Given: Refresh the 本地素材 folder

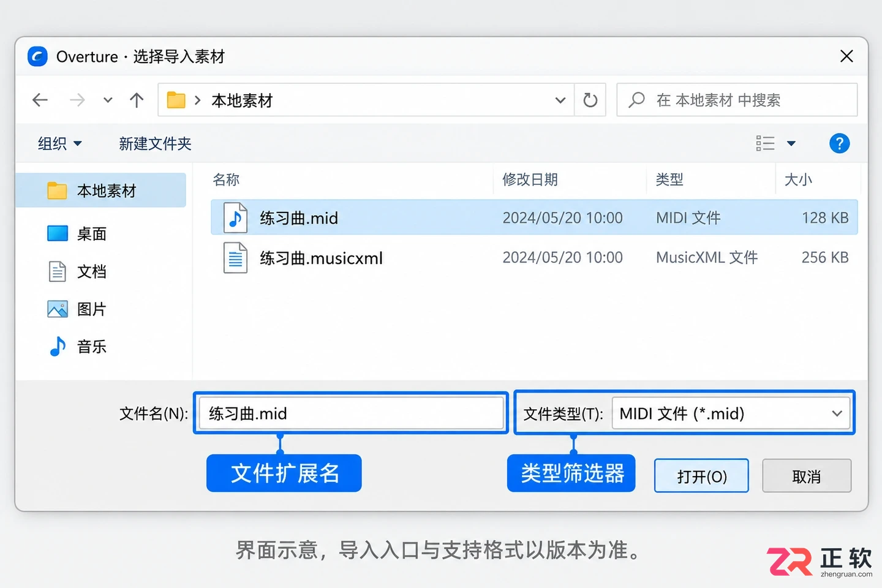Looking at the screenshot, I should [590, 100].
